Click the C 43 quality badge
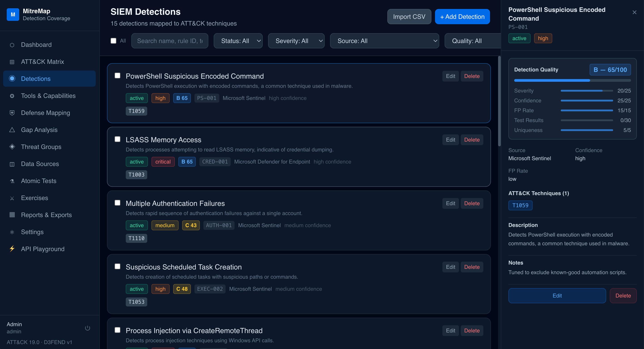The height and width of the screenshot is (349, 644). click(x=191, y=225)
